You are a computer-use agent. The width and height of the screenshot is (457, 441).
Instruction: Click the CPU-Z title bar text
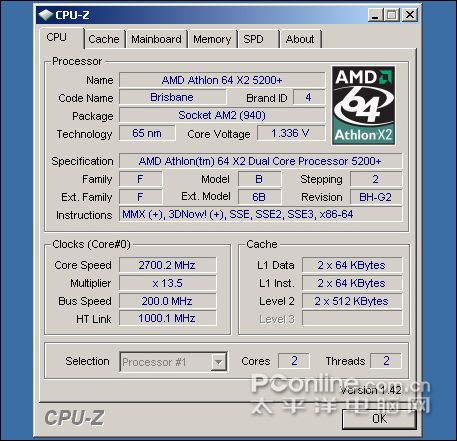coord(72,15)
